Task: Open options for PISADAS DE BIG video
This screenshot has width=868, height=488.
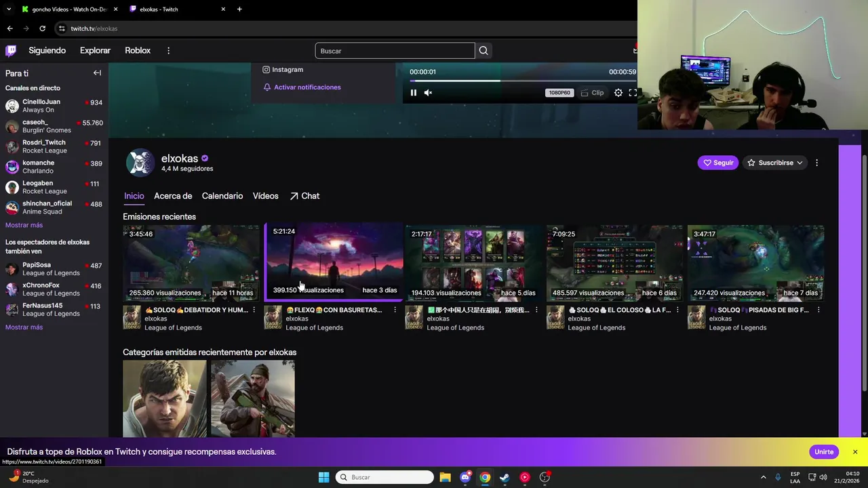Action: 818,310
